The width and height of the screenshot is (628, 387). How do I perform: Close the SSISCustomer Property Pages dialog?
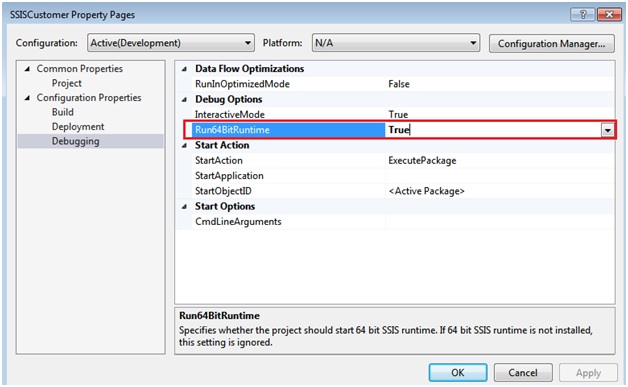pyautogui.click(x=609, y=15)
